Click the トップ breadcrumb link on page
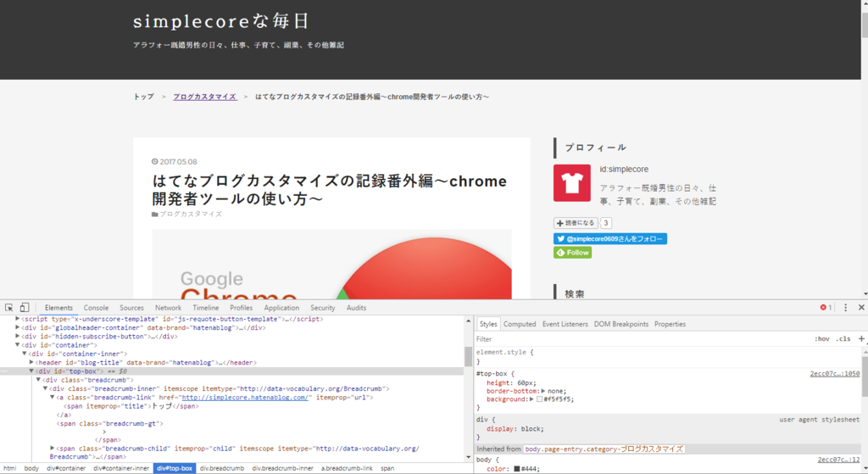 pos(143,97)
